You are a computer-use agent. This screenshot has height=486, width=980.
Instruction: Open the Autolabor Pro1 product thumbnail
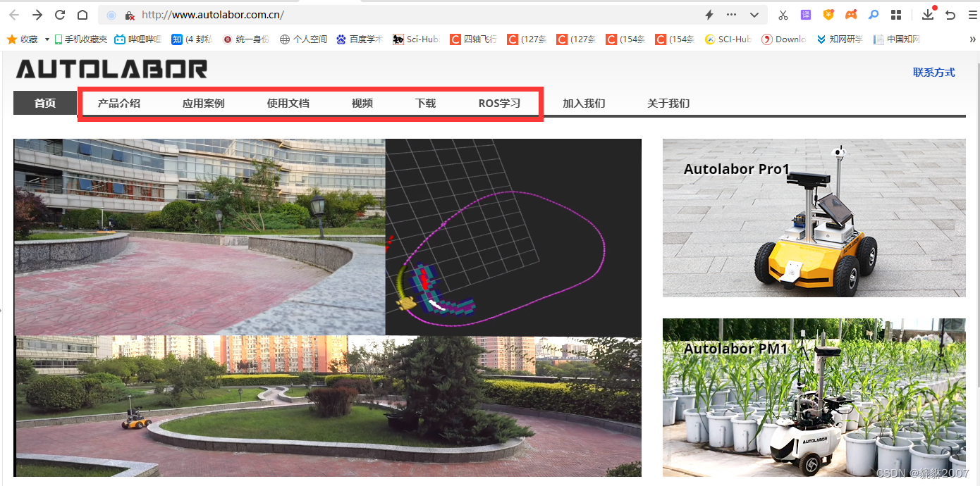tap(814, 218)
